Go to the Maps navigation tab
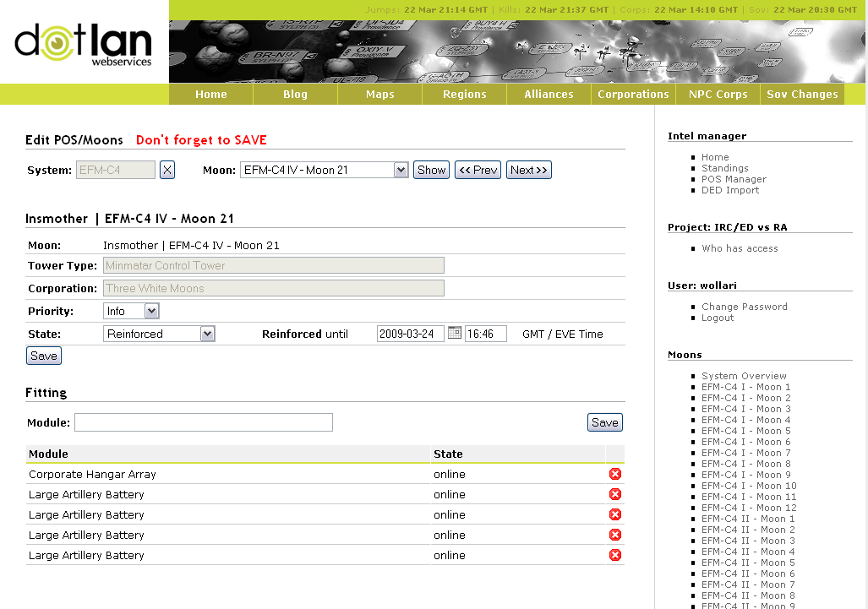 (x=379, y=95)
